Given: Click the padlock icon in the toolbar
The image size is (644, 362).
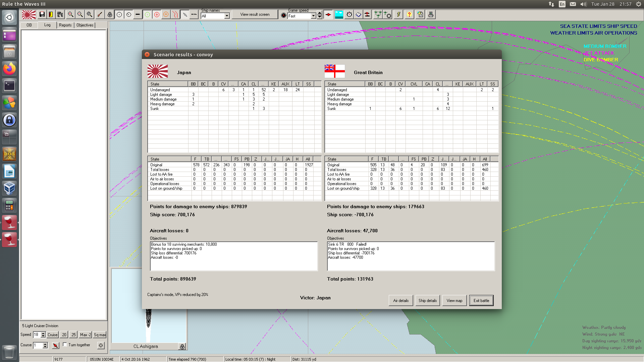Looking at the screenshot, I should 110,14.
